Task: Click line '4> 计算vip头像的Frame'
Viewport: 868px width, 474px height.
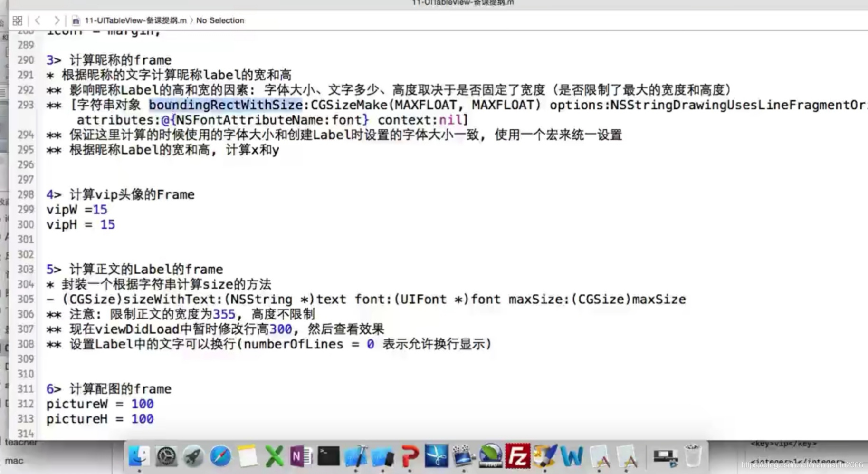Action: tap(120, 194)
